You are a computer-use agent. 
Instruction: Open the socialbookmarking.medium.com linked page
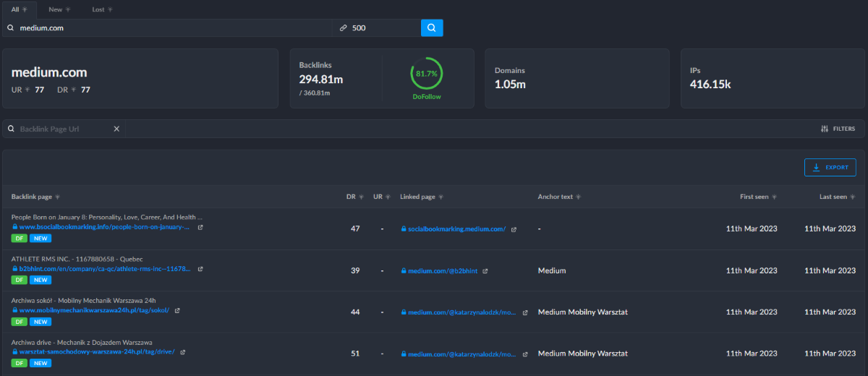point(456,229)
